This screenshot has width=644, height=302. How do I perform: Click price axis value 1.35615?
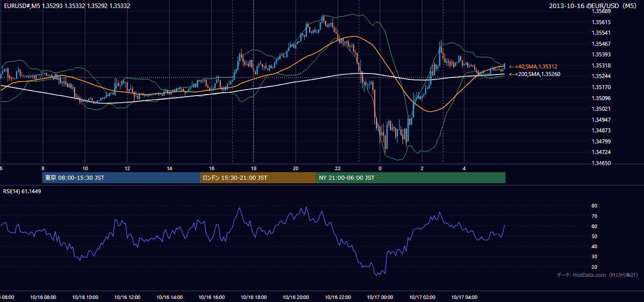pyautogui.click(x=602, y=22)
